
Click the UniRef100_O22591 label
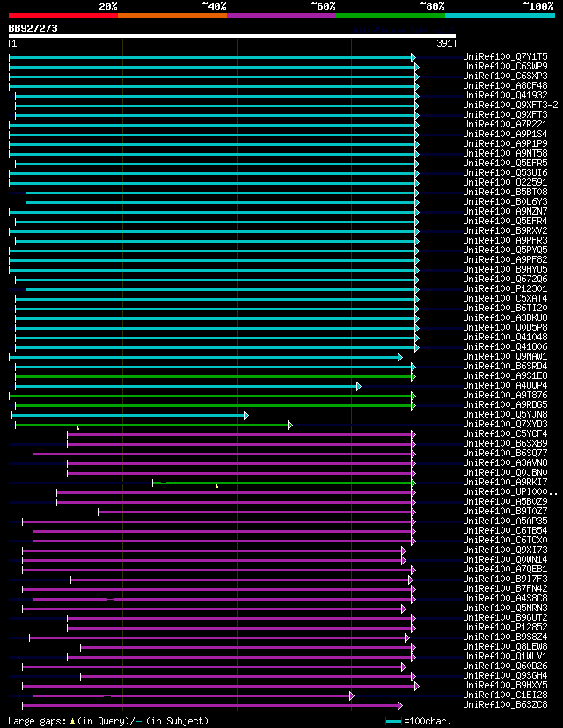pyautogui.click(x=505, y=183)
